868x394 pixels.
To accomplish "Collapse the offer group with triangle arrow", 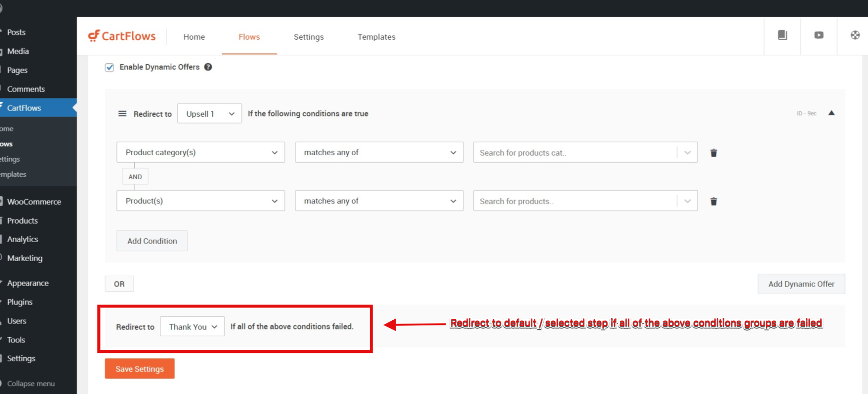I will pos(831,113).
